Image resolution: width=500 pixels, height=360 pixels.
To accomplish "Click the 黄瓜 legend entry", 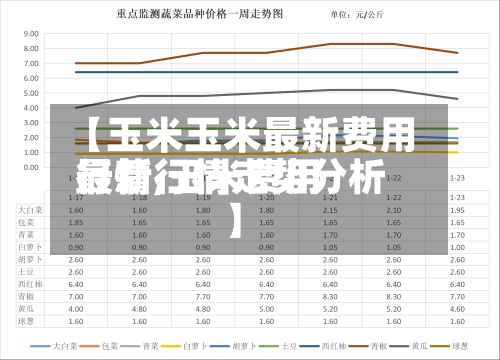I will click(x=408, y=346).
